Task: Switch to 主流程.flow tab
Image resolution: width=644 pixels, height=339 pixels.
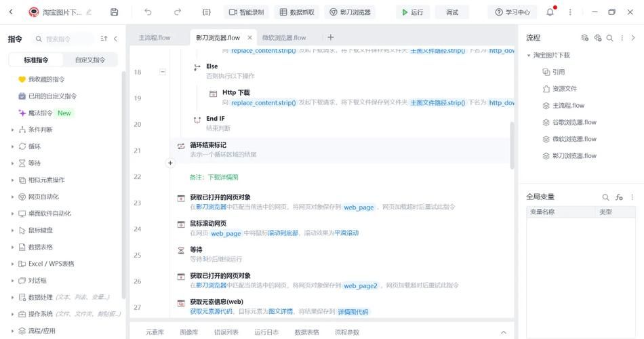Action: (155, 38)
